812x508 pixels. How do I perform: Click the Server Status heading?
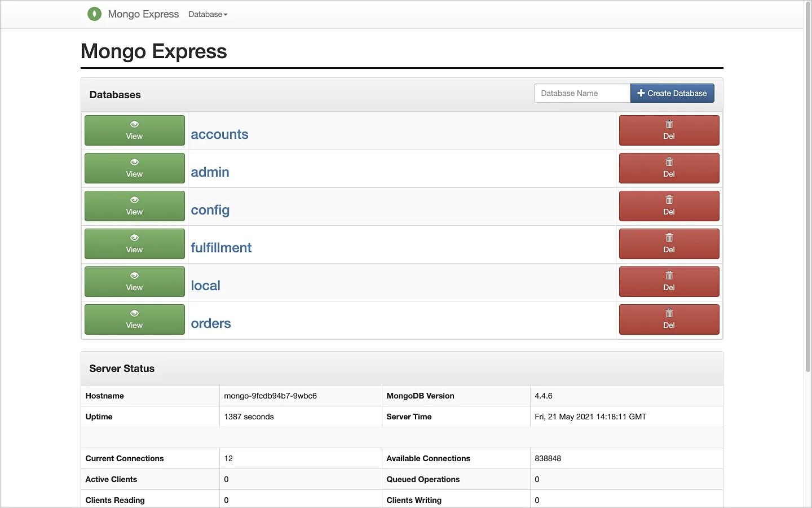[122, 369]
